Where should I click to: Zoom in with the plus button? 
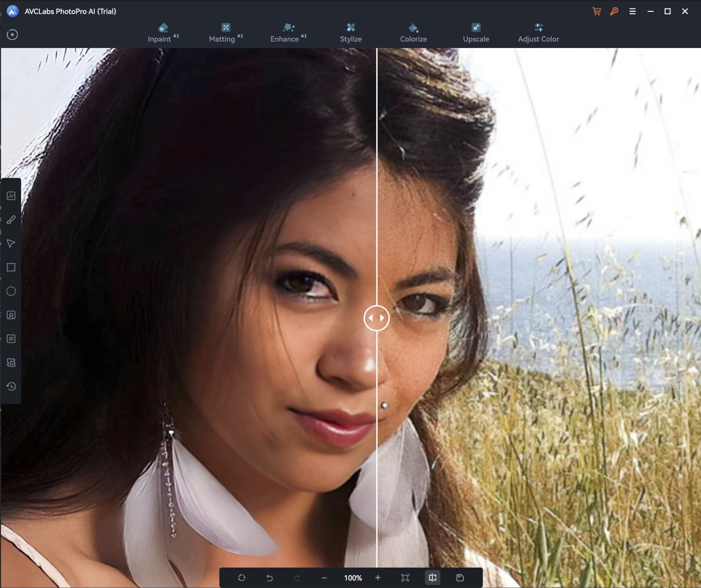378,578
